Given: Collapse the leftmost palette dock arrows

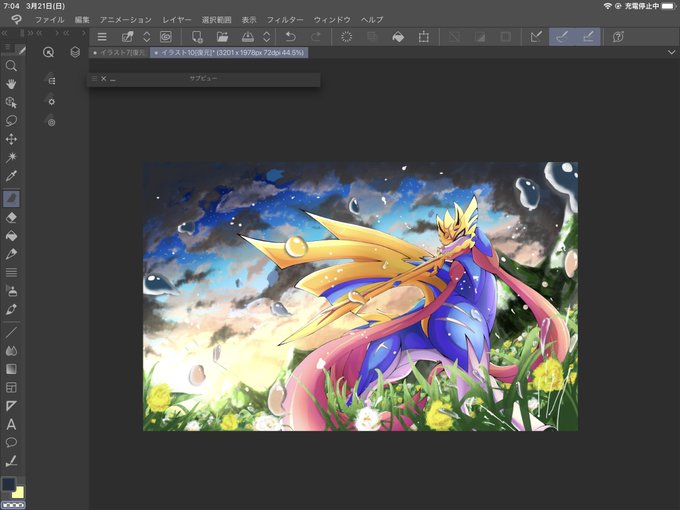Looking at the screenshot, I should (5, 33).
